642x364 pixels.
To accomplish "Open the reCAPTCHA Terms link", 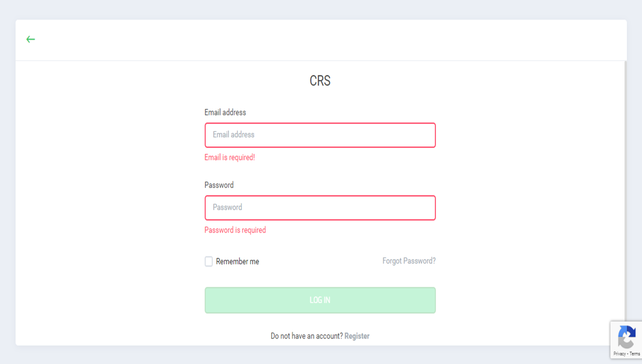I will point(635,354).
